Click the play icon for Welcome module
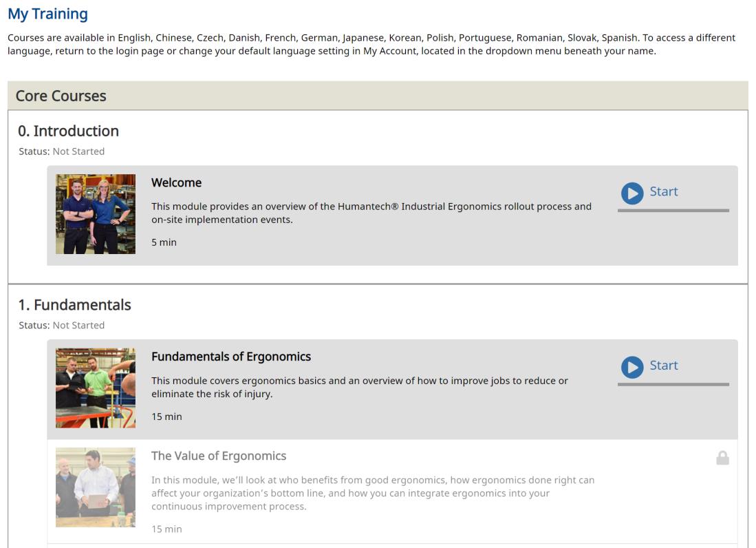Image resolution: width=756 pixels, height=548 pixels. tap(632, 193)
